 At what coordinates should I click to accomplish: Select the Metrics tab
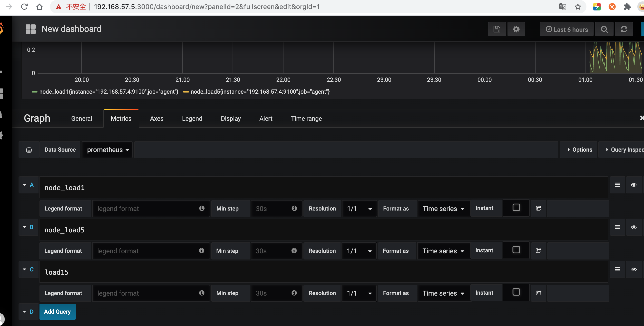coord(121,119)
